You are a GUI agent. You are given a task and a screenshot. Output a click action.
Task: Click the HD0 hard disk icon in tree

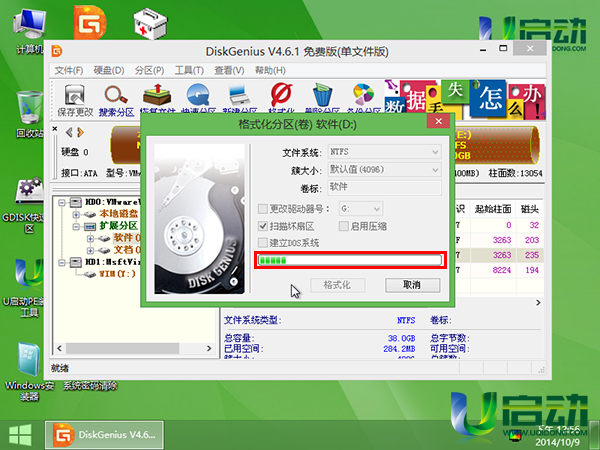click(76, 202)
